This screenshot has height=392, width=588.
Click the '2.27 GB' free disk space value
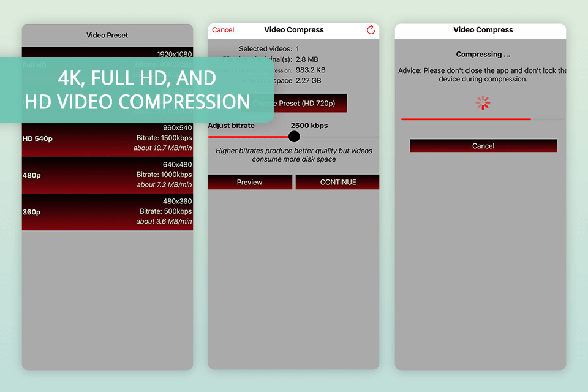tap(308, 81)
